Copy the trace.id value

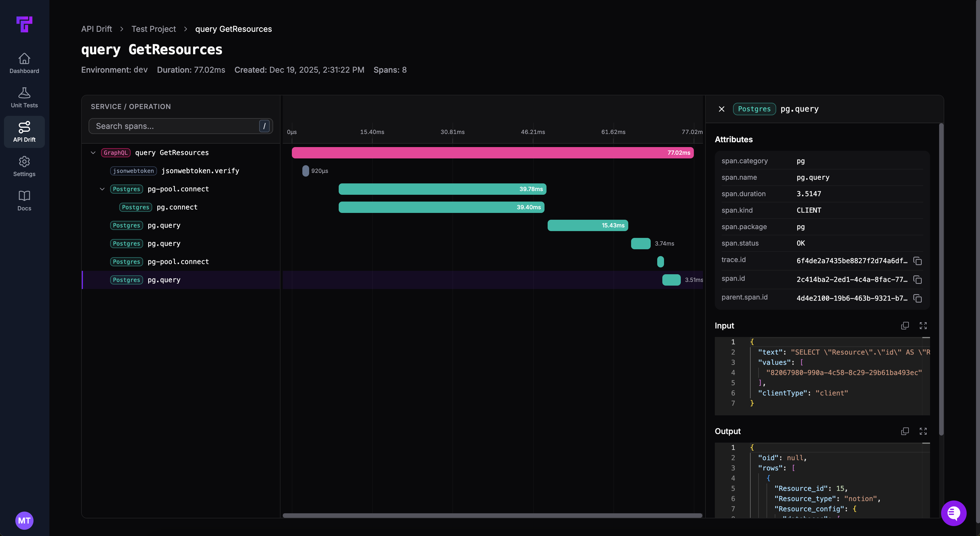(x=917, y=261)
